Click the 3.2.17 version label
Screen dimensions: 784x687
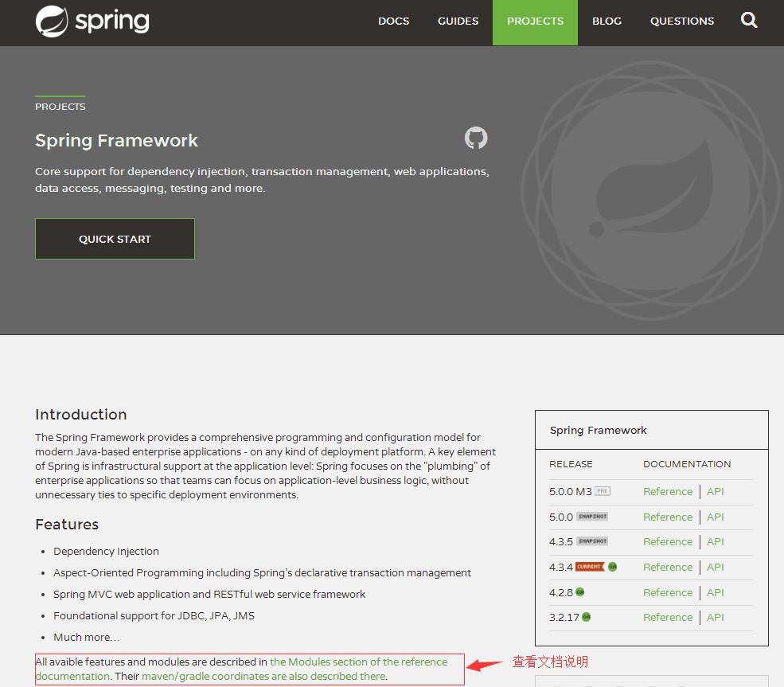click(564, 617)
